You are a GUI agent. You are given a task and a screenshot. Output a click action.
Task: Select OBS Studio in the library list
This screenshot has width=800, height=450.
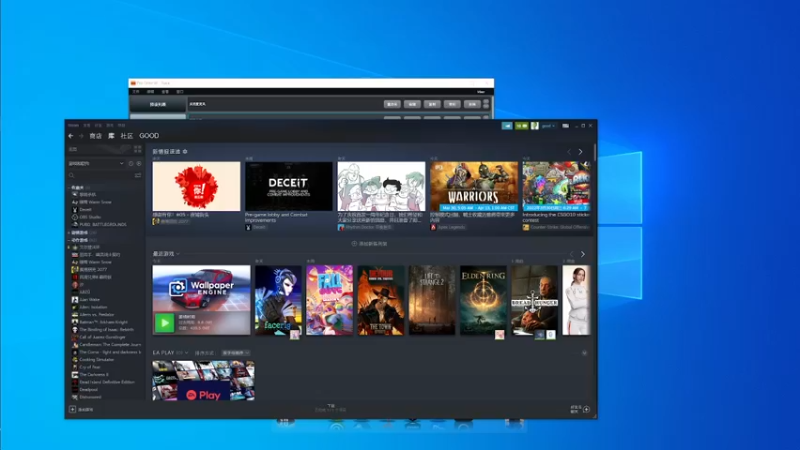(90, 217)
